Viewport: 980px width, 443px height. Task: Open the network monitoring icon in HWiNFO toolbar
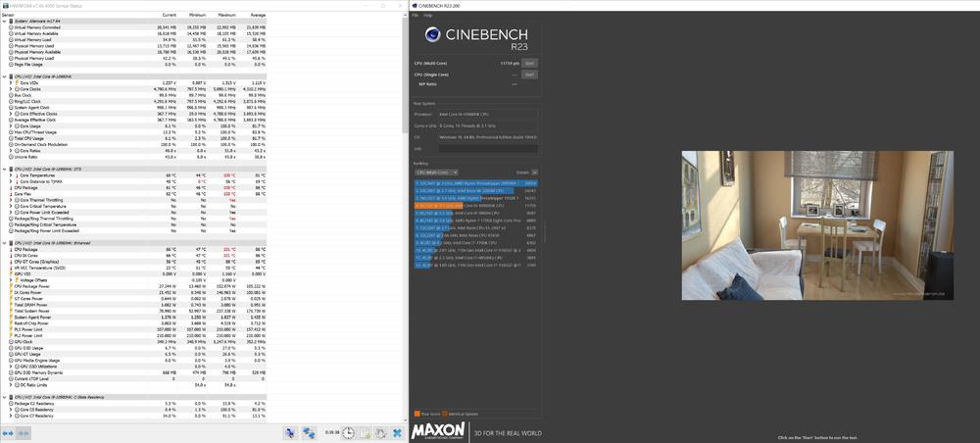291,432
